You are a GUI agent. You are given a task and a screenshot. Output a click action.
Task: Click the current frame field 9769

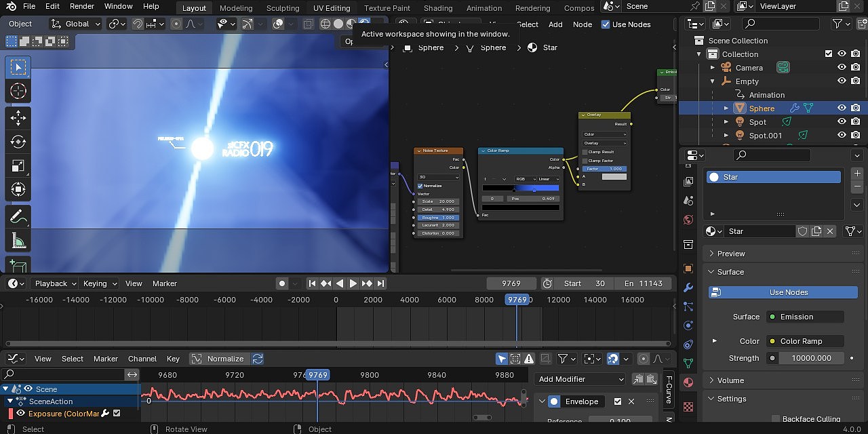click(x=511, y=283)
